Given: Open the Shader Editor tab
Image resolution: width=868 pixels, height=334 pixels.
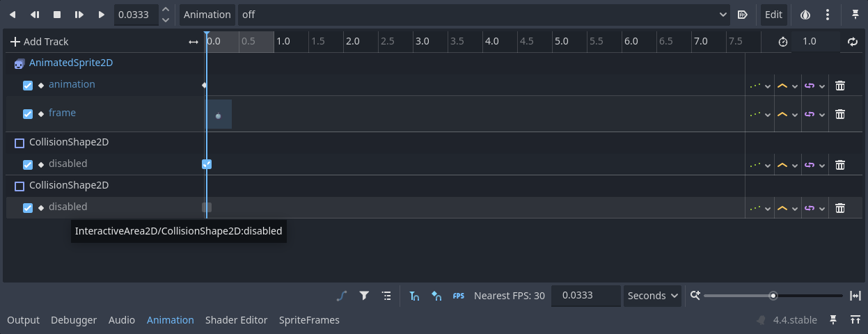Looking at the screenshot, I should pos(236,320).
